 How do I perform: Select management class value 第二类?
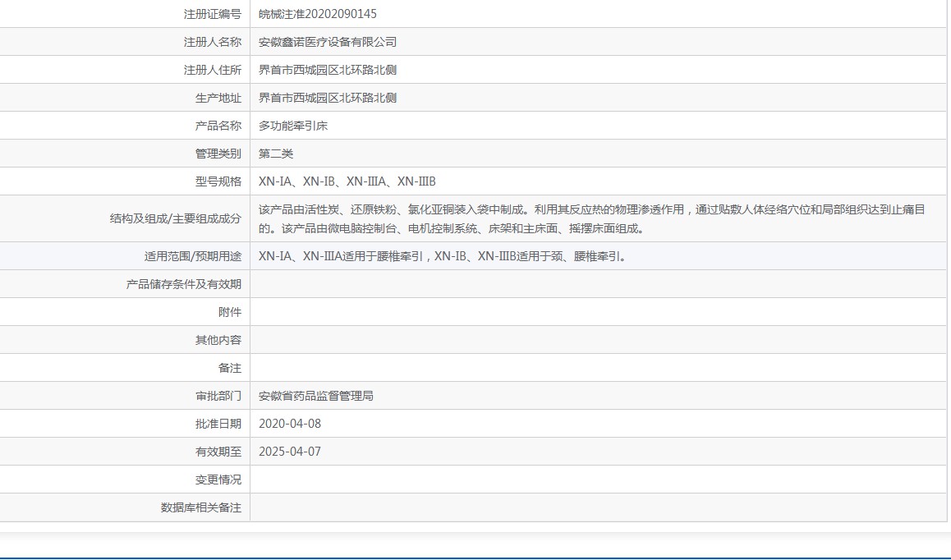pyautogui.click(x=276, y=154)
